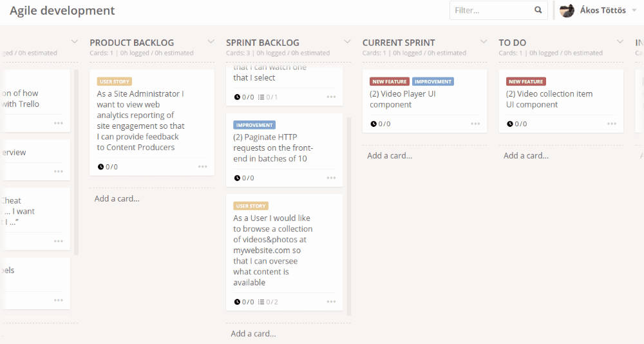Image resolution: width=644 pixels, height=344 pixels.
Task: Open three-dot menu on Paginate HTTP requests card
Action: click(331, 178)
